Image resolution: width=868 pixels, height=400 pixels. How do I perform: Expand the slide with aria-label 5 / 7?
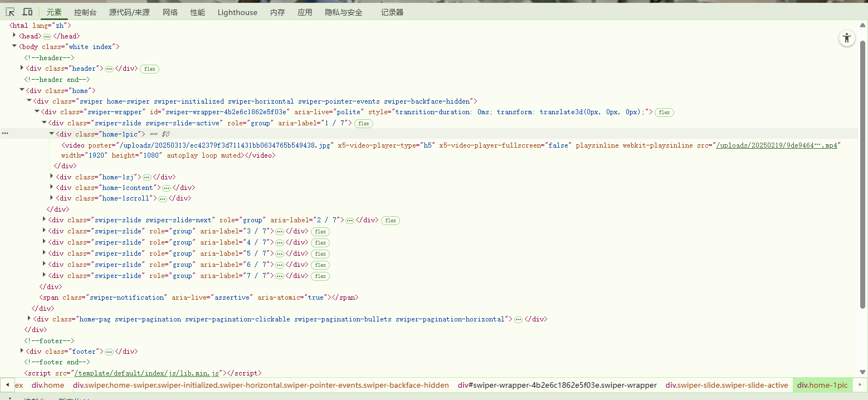(44, 253)
